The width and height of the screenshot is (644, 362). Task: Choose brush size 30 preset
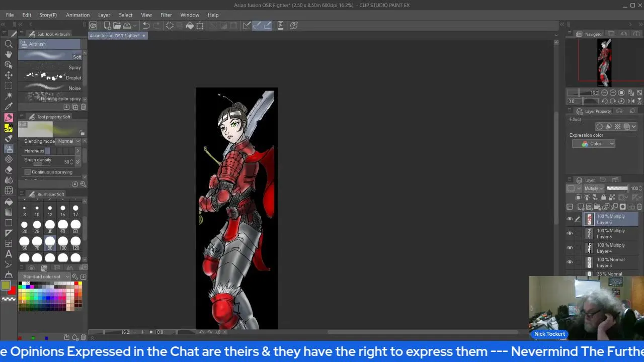(x=50, y=227)
